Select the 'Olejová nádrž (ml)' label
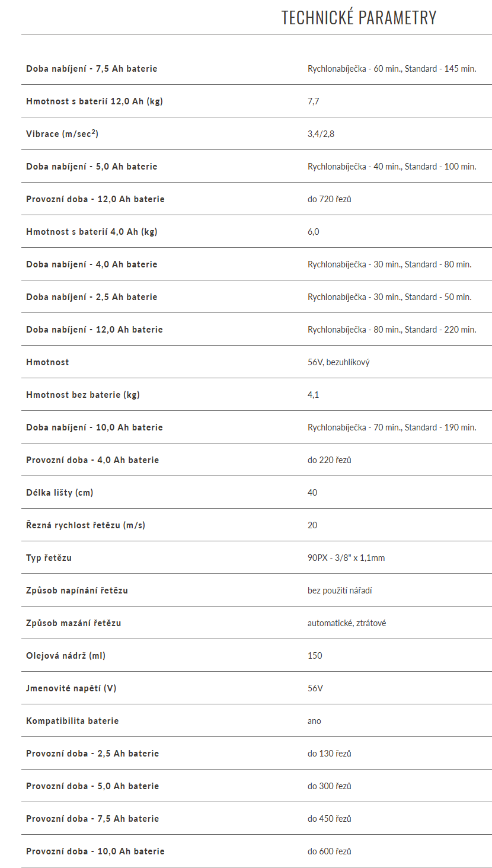The width and height of the screenshot is (492, 868). coord(66,656)
